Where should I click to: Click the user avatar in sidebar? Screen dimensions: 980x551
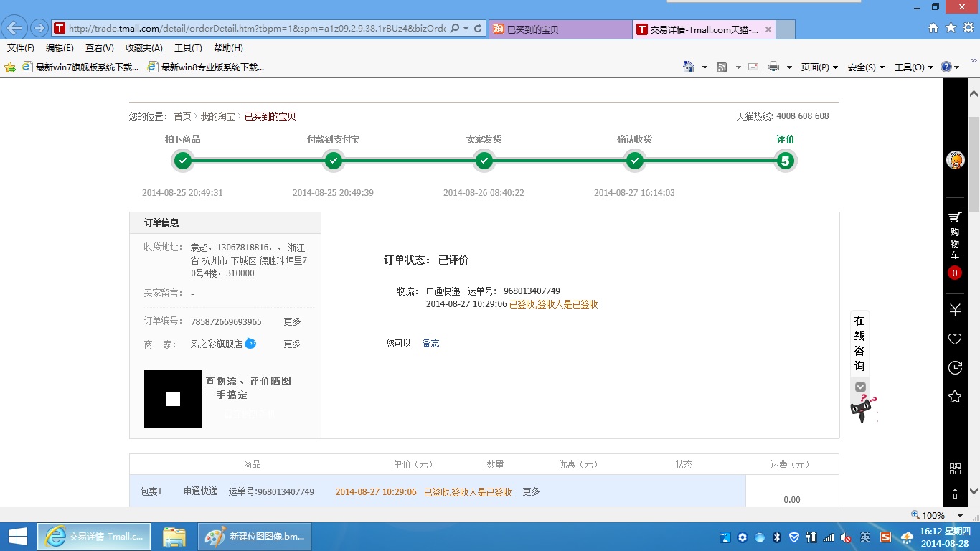pos(955,160)
